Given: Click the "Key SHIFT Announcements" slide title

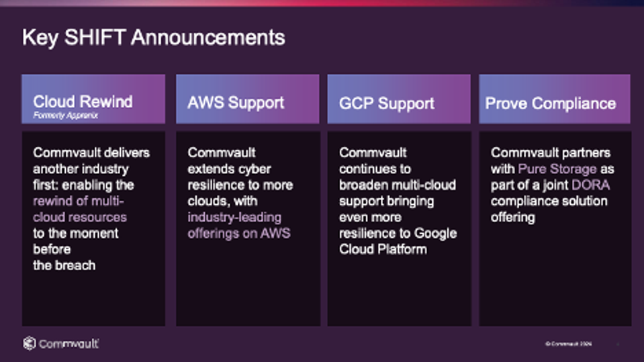Looking at the screenshot, I should tap(154, 38).
